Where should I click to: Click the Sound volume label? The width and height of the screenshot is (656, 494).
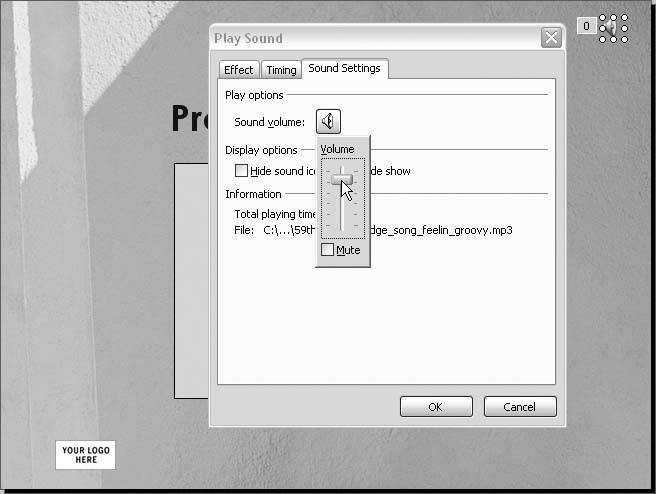click(x=270, y=122)
